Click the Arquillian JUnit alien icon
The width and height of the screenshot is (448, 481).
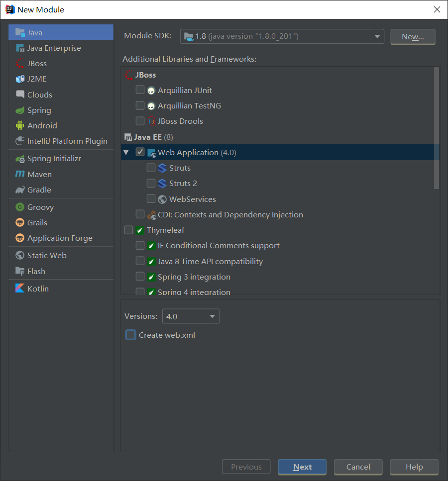click(151, 91)
